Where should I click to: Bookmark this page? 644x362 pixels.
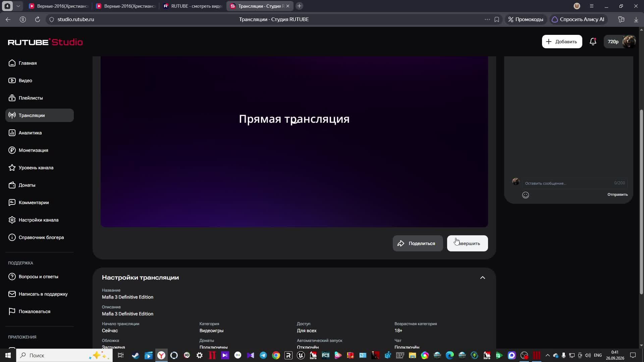tap(497, 19)
